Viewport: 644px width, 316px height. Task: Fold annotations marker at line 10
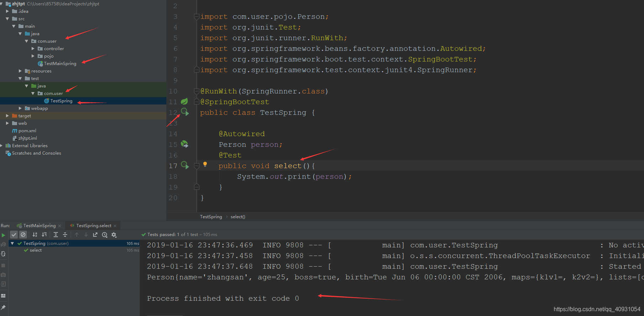197,91
